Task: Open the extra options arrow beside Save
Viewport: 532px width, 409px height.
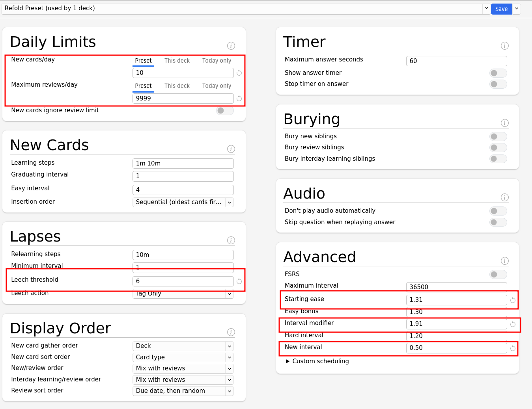Action: tap(516, 8)
